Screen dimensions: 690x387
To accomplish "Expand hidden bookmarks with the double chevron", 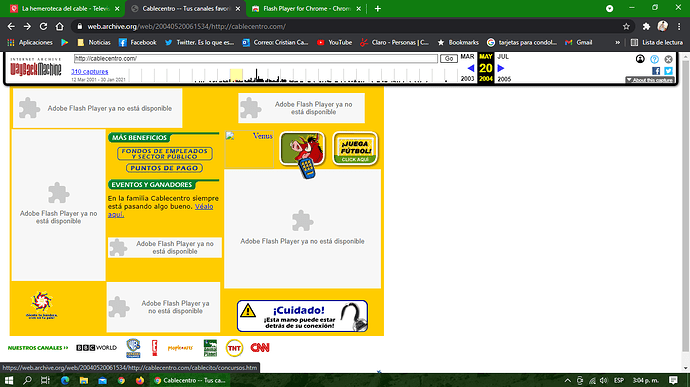I will (617, 42).
